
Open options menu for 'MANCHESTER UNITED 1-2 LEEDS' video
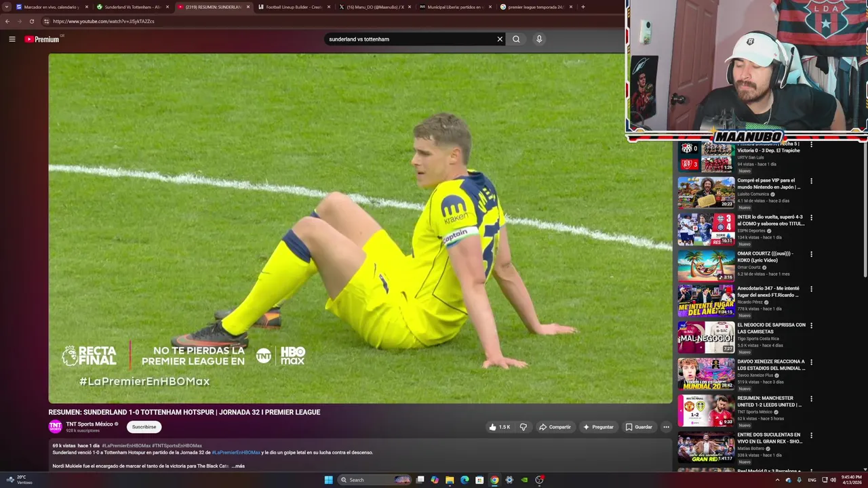coord(811,399)
